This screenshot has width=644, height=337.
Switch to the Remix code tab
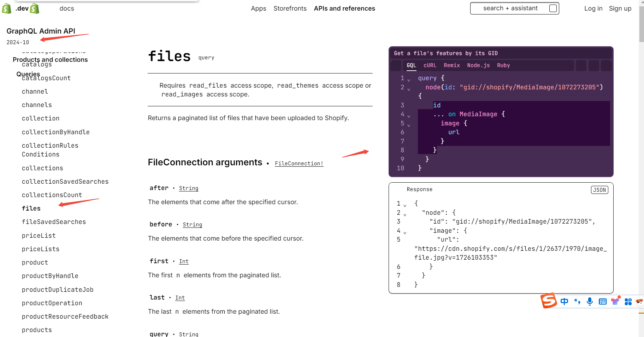tap(452, 65)
